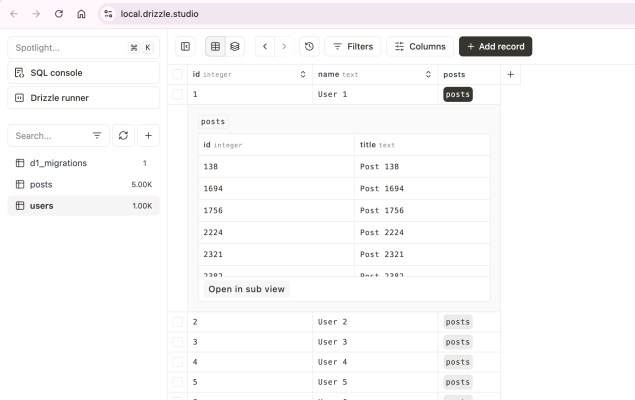
Task: Sort by the name column
Action: [428, 74]
